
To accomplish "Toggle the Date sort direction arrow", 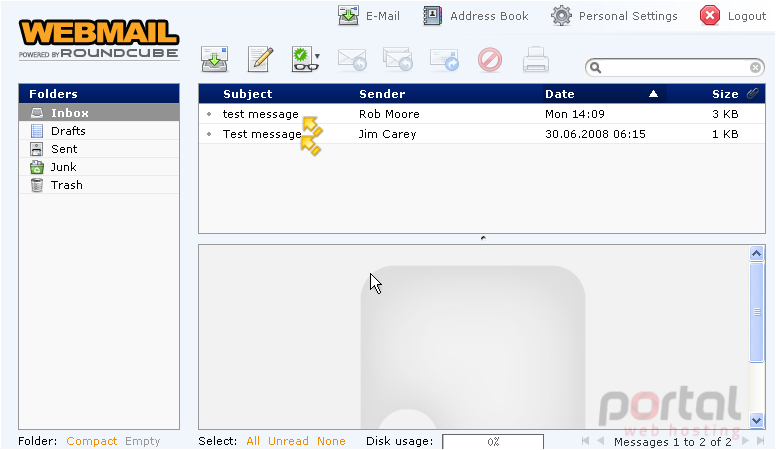I will coord(653,94).
